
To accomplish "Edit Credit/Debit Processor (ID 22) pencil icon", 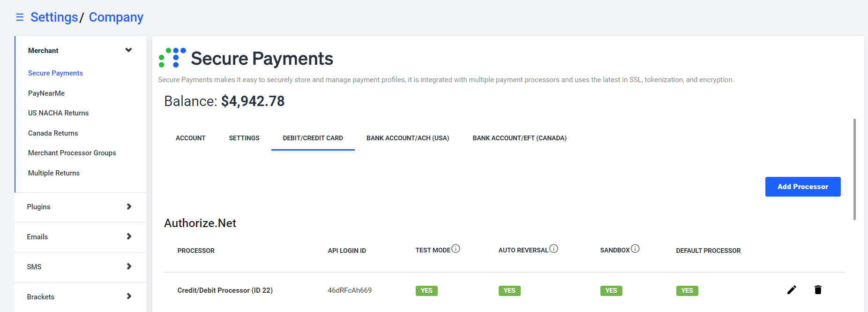I will click(792, 290).
